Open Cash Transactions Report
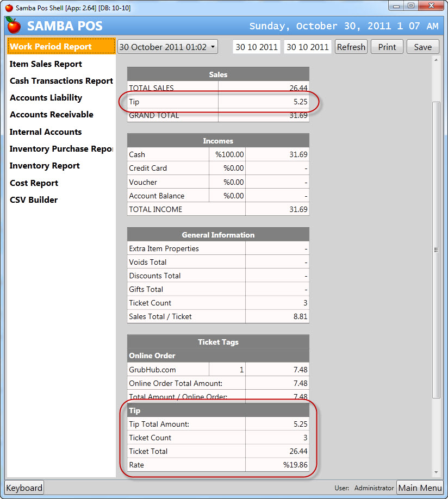448x499 pixels. coord(61,81)
